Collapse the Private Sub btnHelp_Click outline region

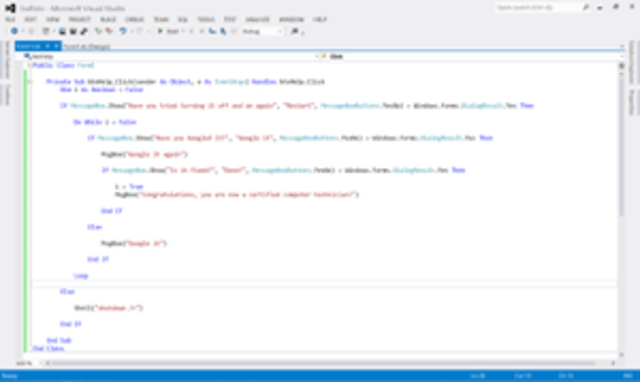29,82
